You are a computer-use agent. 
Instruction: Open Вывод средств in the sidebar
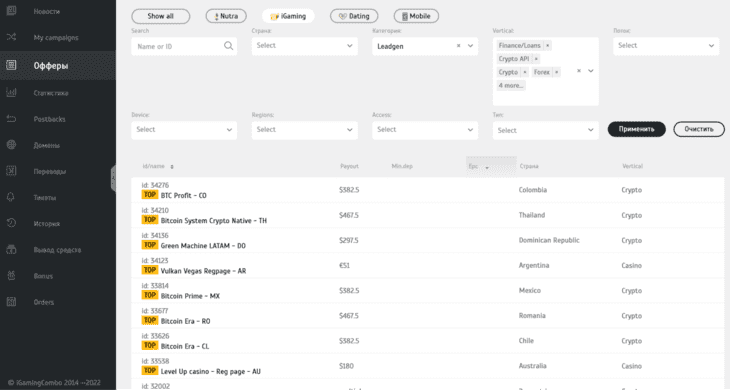[x=58, y=249]
